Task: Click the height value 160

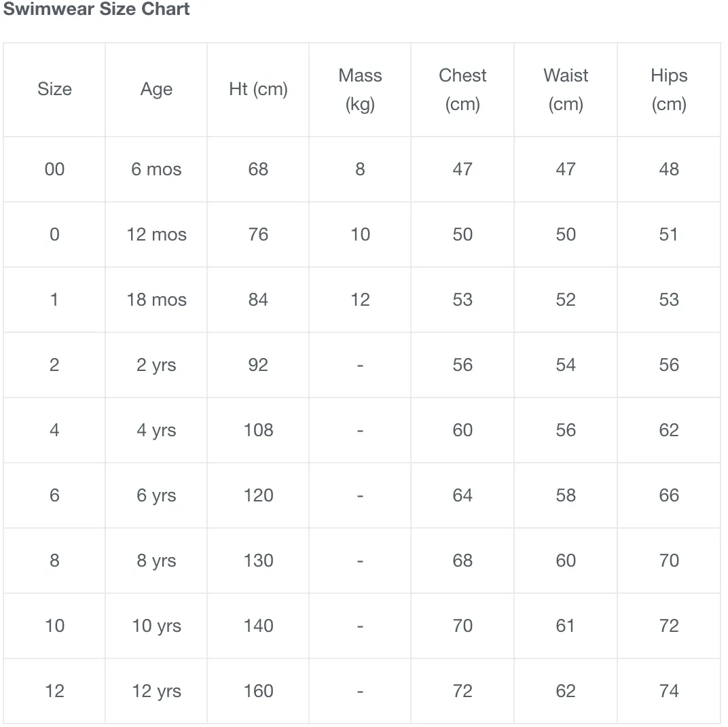Action: pyautogui.click(x=258, y=691)
